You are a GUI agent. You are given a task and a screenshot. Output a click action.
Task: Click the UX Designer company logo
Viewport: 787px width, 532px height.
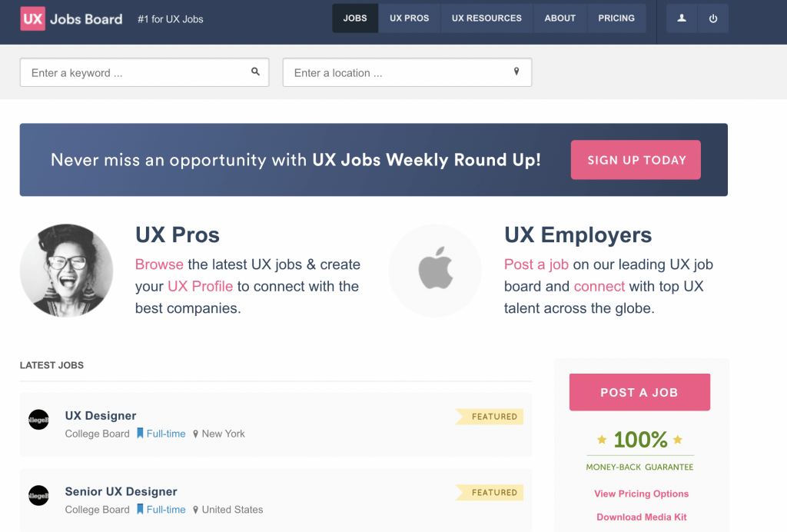pyautogui.click(x=38, y=419)
